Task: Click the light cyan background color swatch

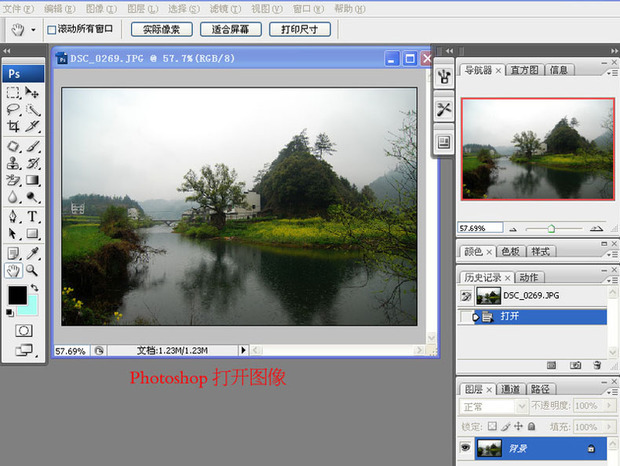Action: (x=32, y=309)
